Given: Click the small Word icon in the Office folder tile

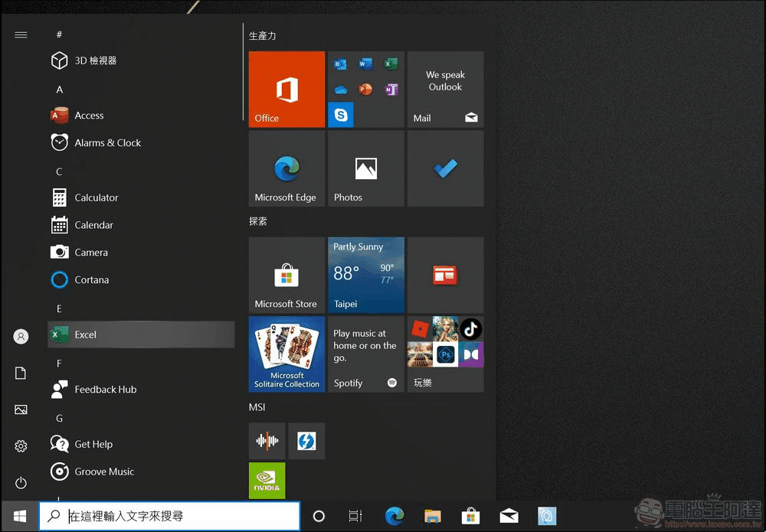Looking at the screenshot, I should pyautogui.click(x=365, y=64).
